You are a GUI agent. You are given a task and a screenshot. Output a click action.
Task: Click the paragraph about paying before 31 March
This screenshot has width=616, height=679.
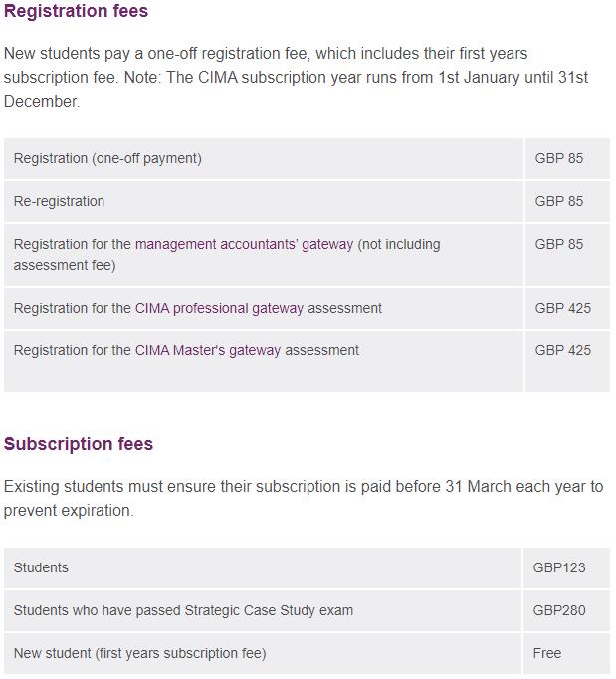pyautogui.click(x=303, y=498)
